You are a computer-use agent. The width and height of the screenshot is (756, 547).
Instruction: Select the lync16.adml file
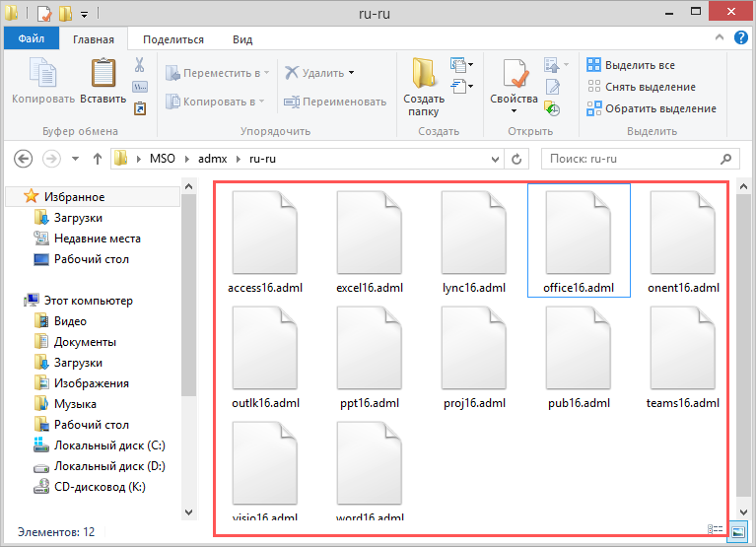tap(474, 241)
